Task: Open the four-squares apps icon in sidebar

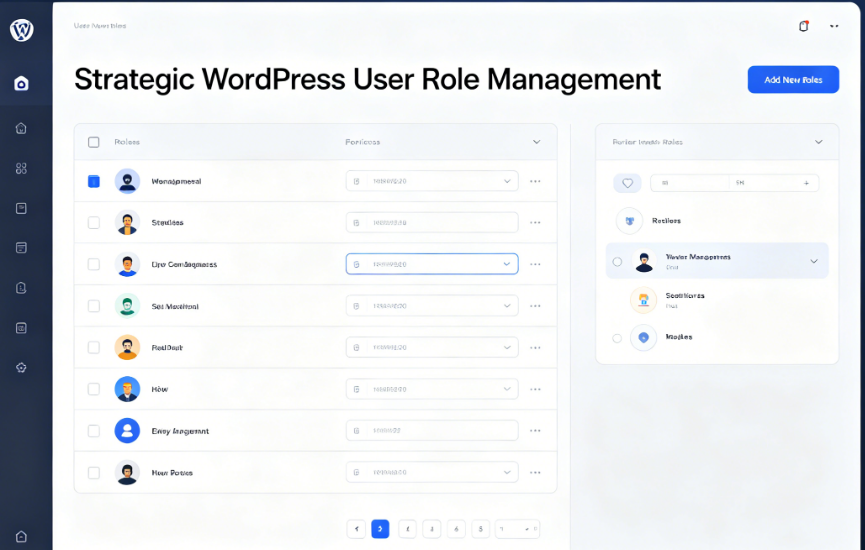Action: tap(21, 168)
